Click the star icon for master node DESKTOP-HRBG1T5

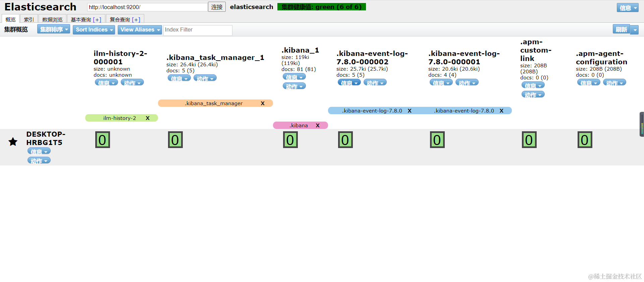13,142
